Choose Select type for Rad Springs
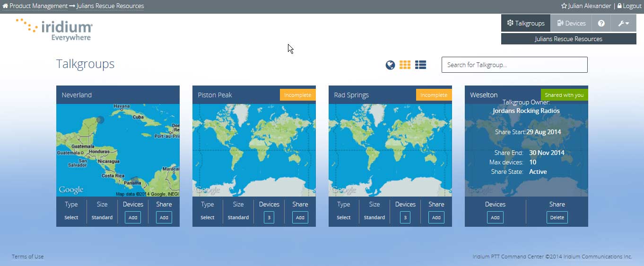This screenshot has height=266, width=644. click(x=344, y=217)
